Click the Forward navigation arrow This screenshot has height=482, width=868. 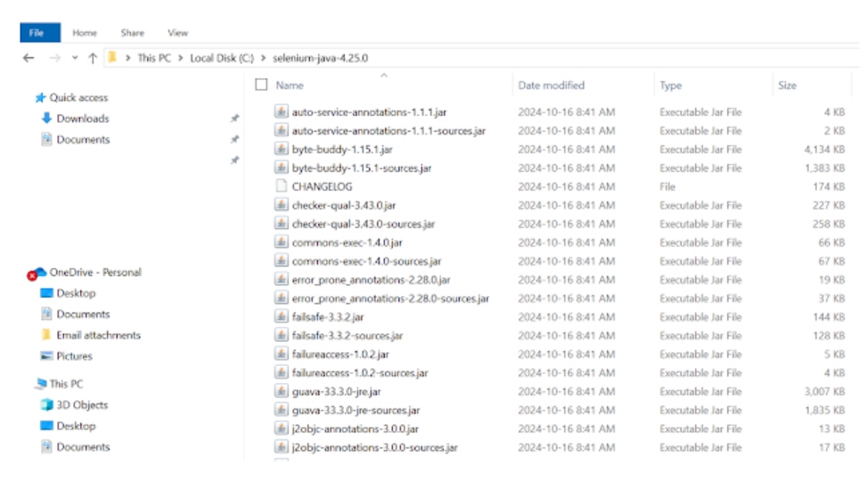pyautogui.click(x=54, y=58)
